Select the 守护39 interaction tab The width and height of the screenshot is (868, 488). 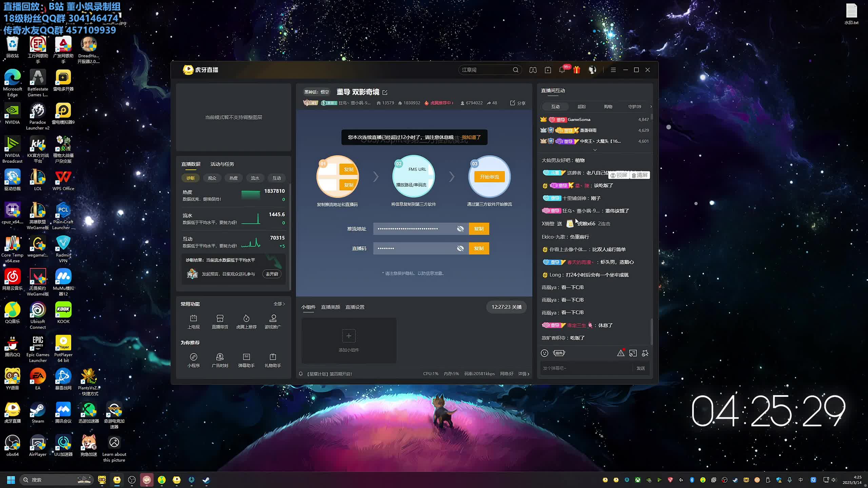pyautogui.click(x=634, y=106)
